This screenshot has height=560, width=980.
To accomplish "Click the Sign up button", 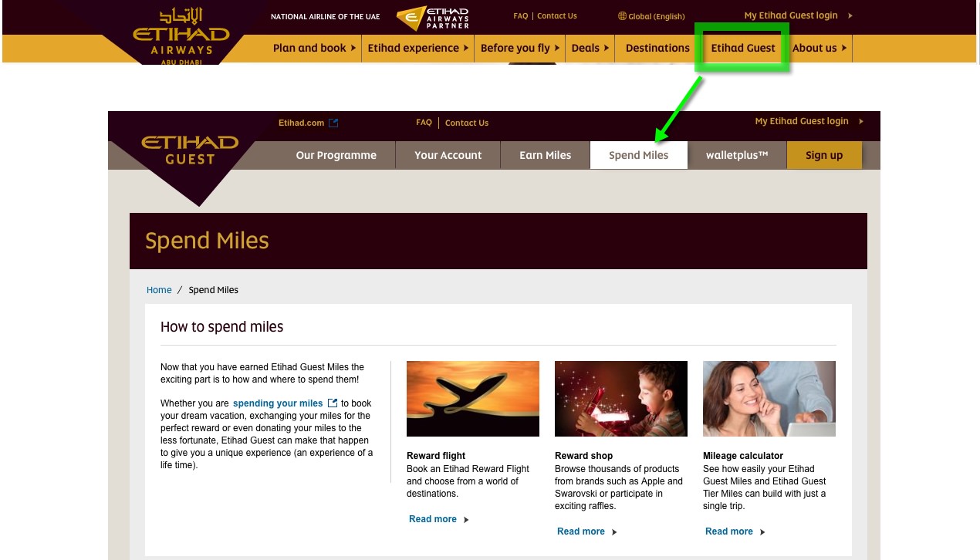I will (x=824, y=155).
